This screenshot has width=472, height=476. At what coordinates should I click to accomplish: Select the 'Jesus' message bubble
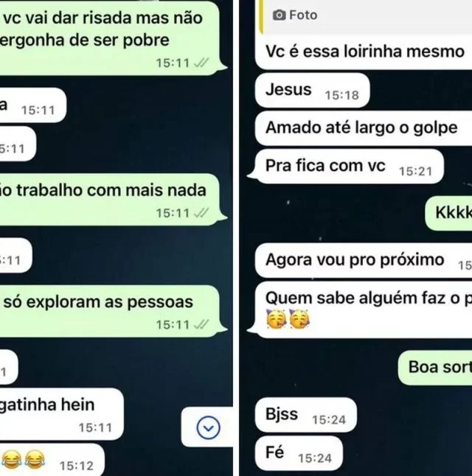tap(313, 90)
